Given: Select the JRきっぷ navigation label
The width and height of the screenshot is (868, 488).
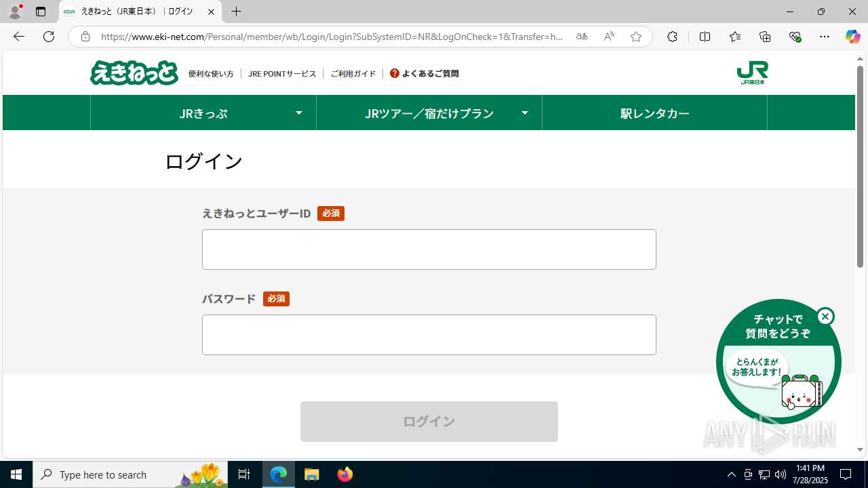Looking at the screenshot, I should 203,113.
